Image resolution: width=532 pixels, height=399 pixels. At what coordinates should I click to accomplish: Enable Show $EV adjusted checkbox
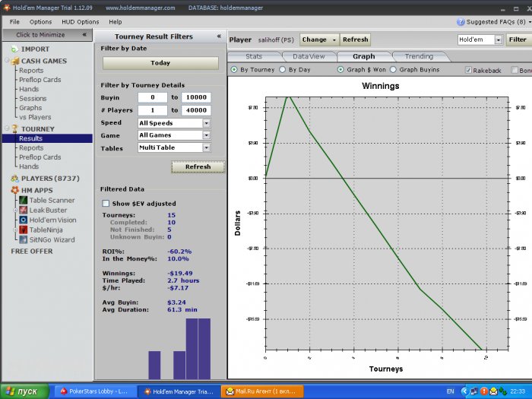[x=106, y=204]
